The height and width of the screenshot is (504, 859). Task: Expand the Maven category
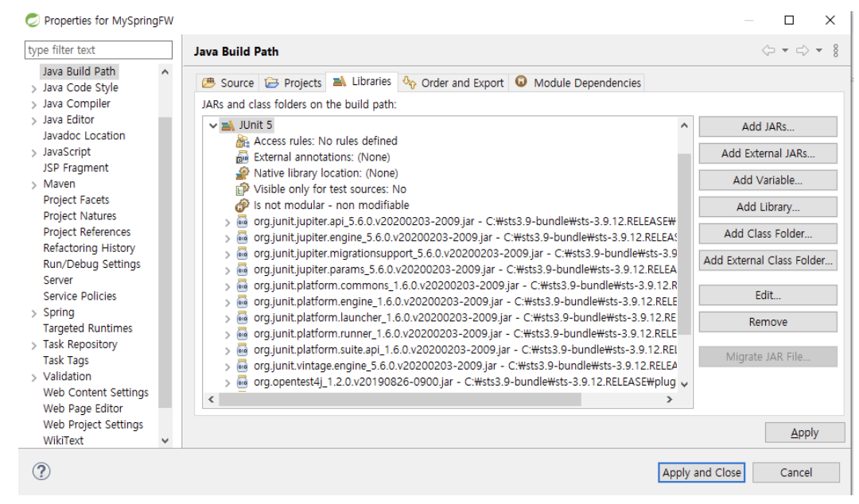pyautogui.click(x=34, y=185)
